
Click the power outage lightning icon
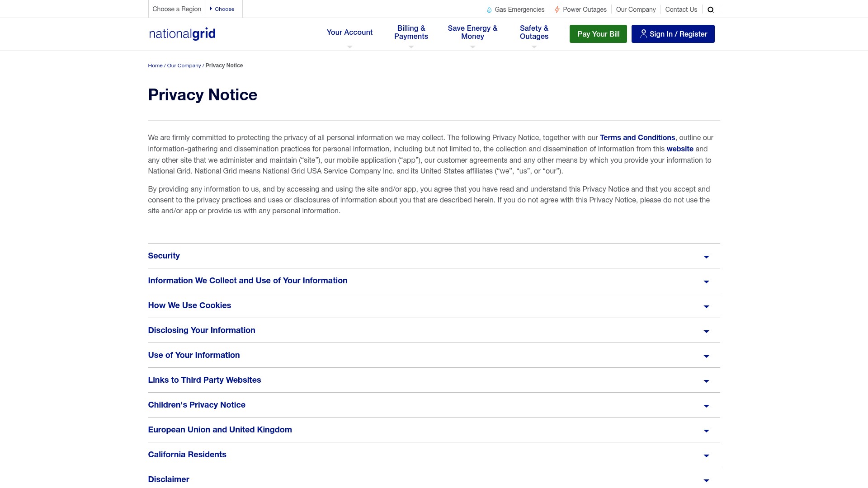557,9
